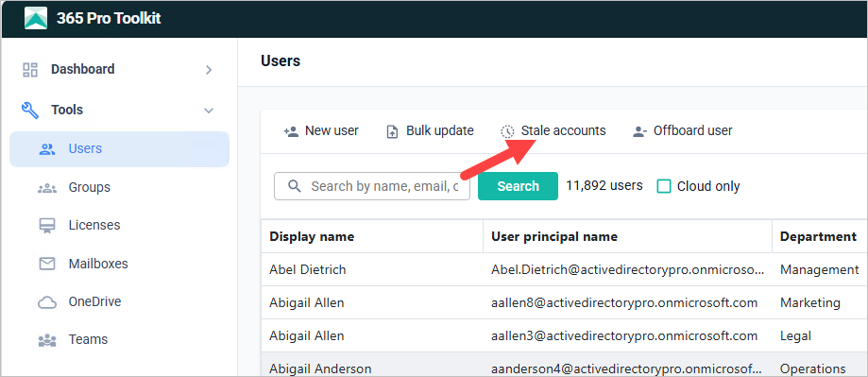The width and height of the screenshot is (868, 377).
Task: Click the Users page heading
Action: pos(281,60)
